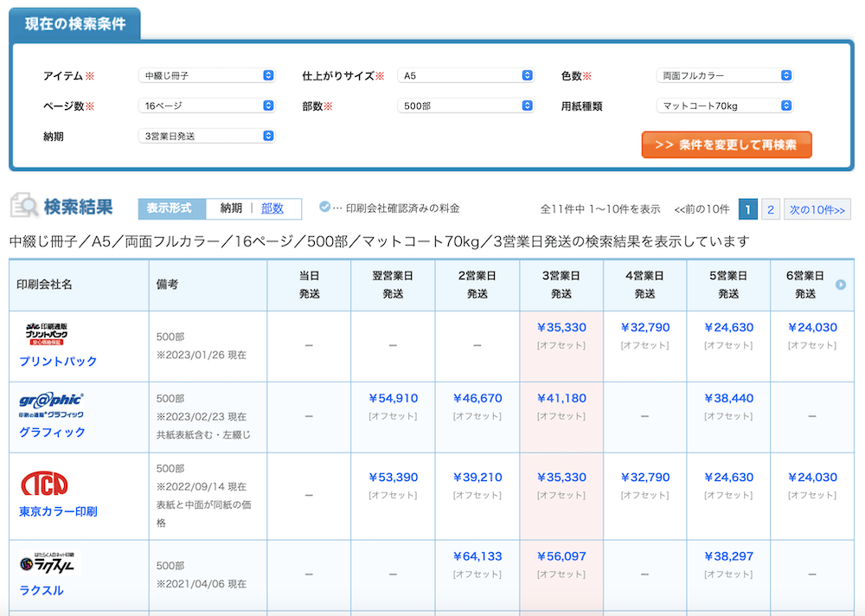Click the right arrow icon in table header
Screen dimensions: 865x616
[x=840, y=285]
